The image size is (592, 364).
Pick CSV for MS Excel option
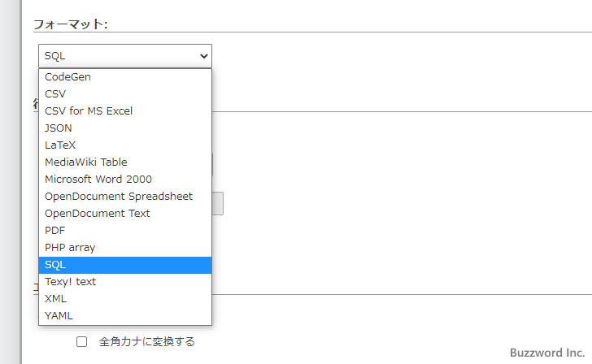tap(125, 110)
